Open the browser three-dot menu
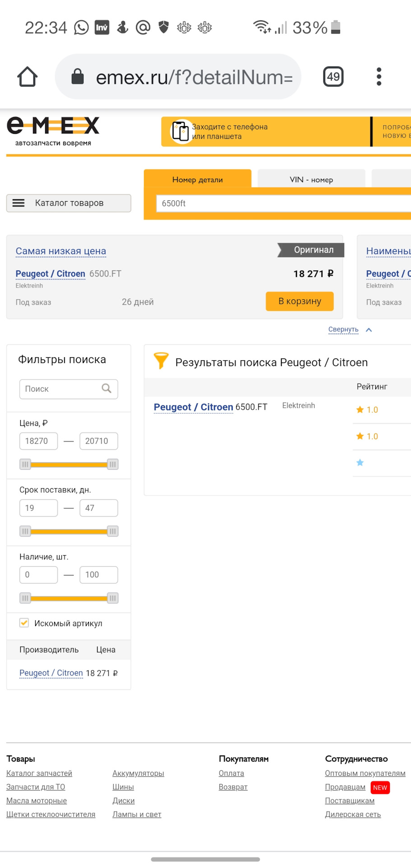The image size is (411, 868). (x=379, y=77)
